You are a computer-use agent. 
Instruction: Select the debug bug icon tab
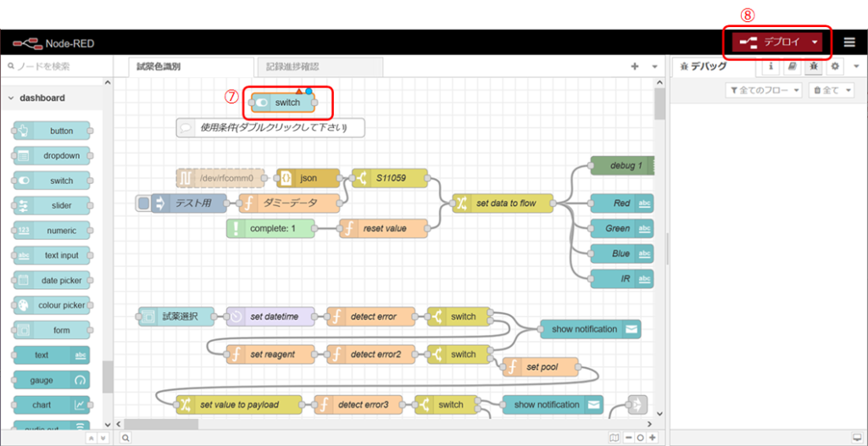coord(814,66)
